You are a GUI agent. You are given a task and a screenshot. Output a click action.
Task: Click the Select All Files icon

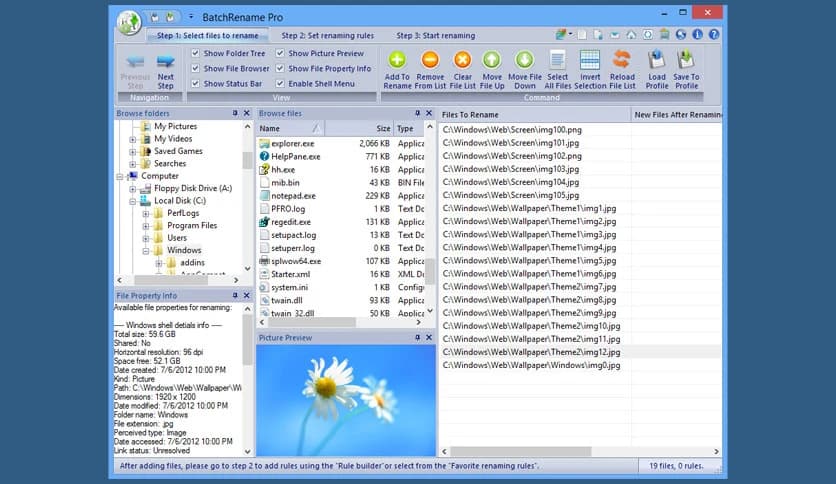click(x=558, y=60)
